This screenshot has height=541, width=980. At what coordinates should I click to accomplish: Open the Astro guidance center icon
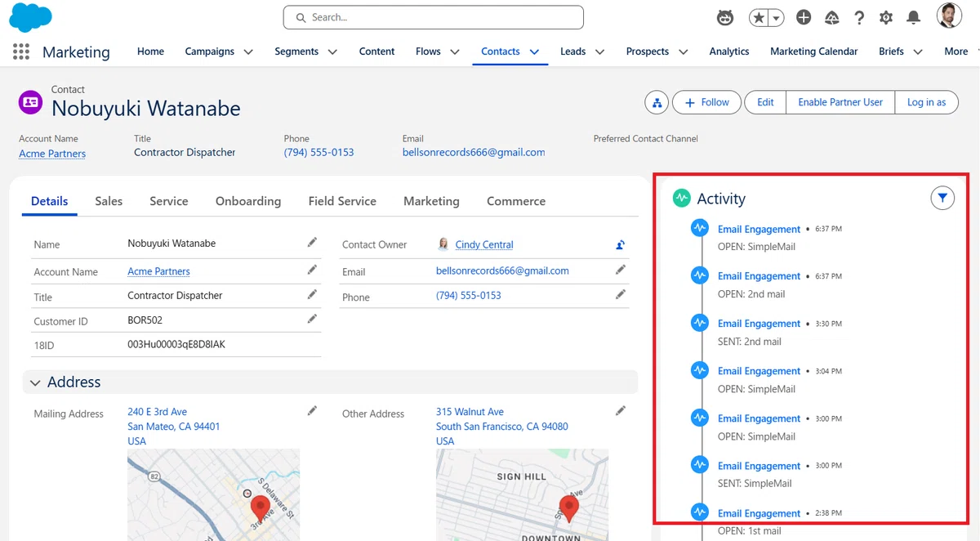(725, 17)
